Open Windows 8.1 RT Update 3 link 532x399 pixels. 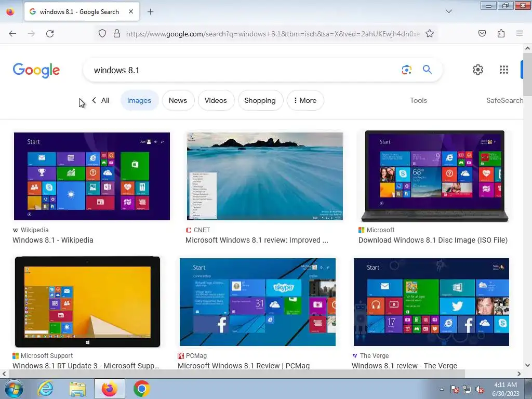[x=86, y=366]
